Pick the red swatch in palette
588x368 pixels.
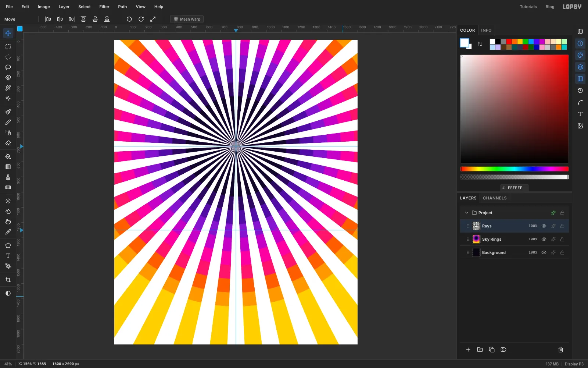[509, 42]
